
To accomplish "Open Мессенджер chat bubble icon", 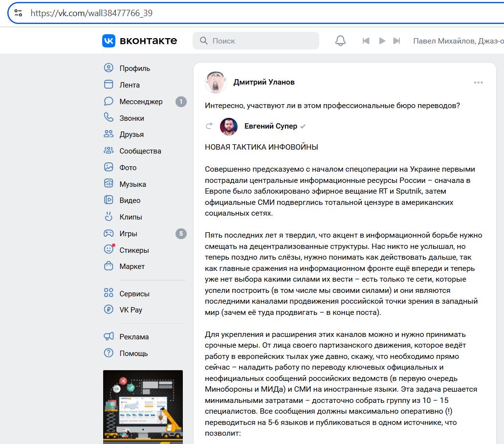I will pyautogui.click(x=109, y=101).
